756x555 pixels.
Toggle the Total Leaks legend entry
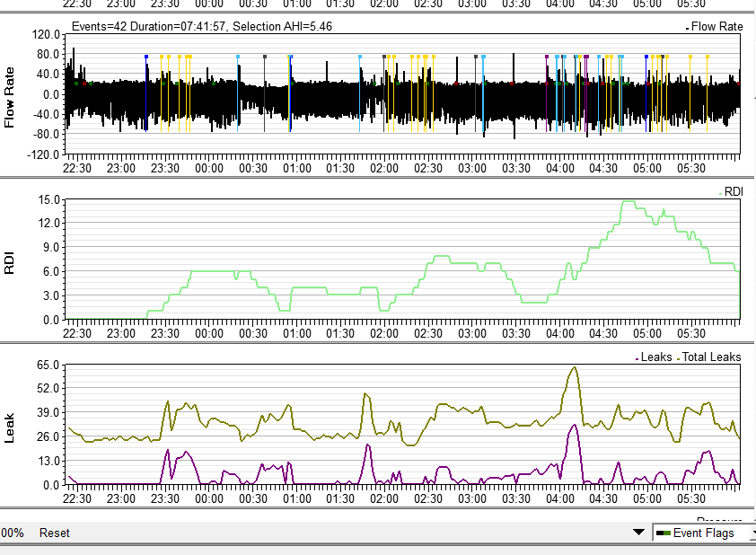click(710, 357)
